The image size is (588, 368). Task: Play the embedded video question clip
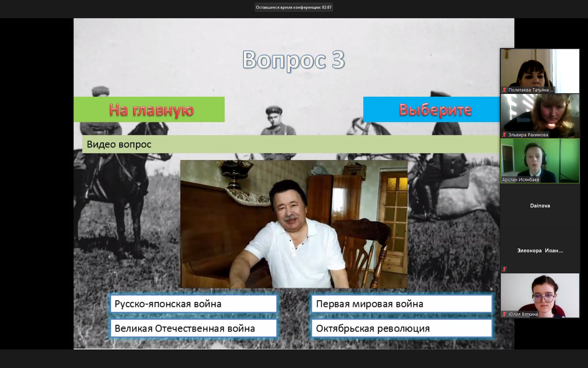pos(294,224)
